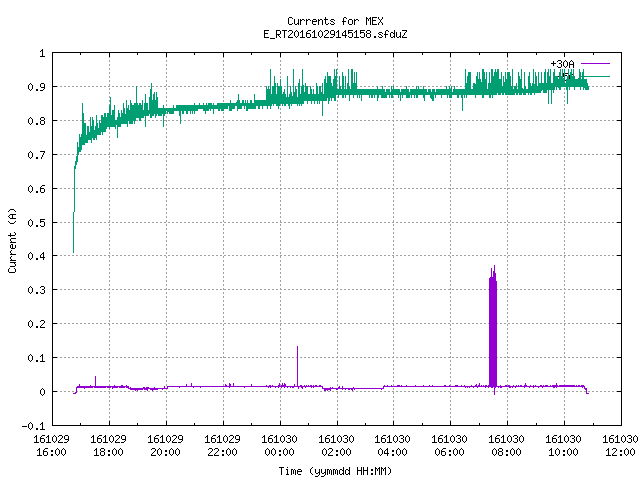Click the y-axis tick label '0.2'
Image resolution: width=640 pixels, height=480 pixels.
[36, 324]
